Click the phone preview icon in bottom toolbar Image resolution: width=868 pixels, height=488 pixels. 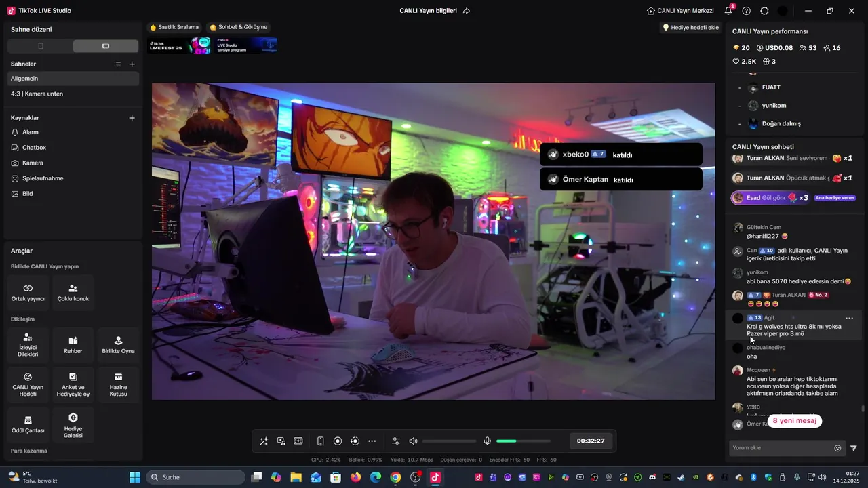coord(321,441)
